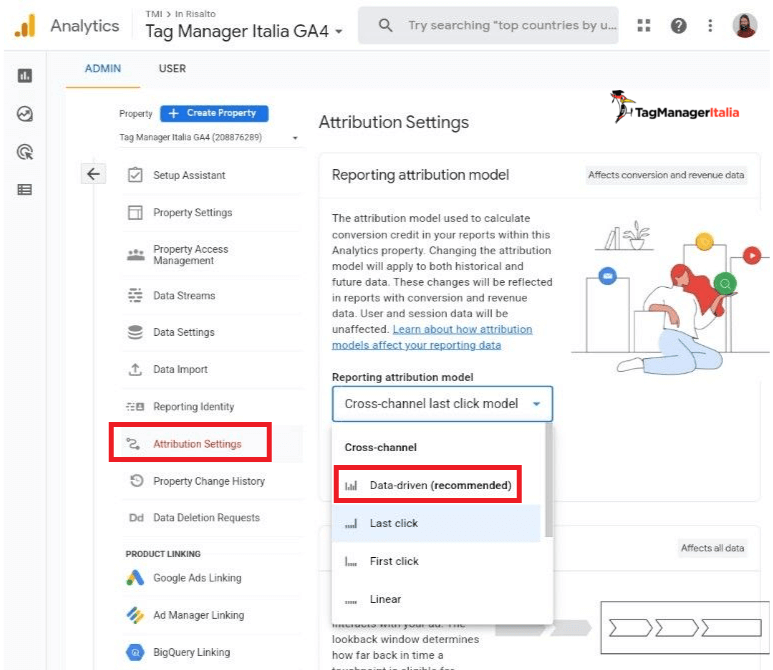
Task: Click the user profile avatar
Action: (x=744, y=25)
